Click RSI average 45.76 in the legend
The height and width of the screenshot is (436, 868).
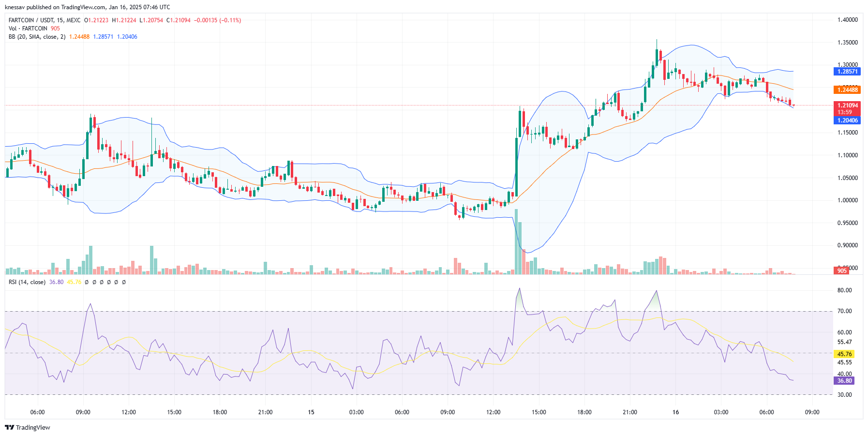click(74, 282)
